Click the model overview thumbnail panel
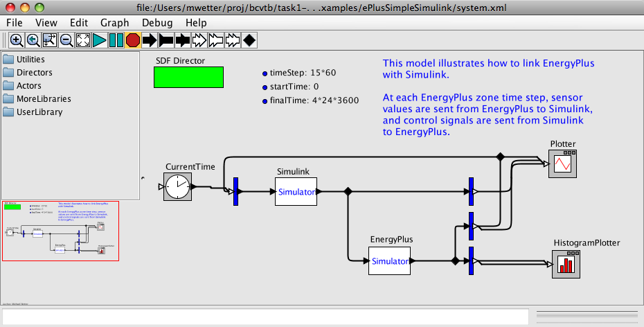This screenshot has width=644, height=327. [61, 231]
